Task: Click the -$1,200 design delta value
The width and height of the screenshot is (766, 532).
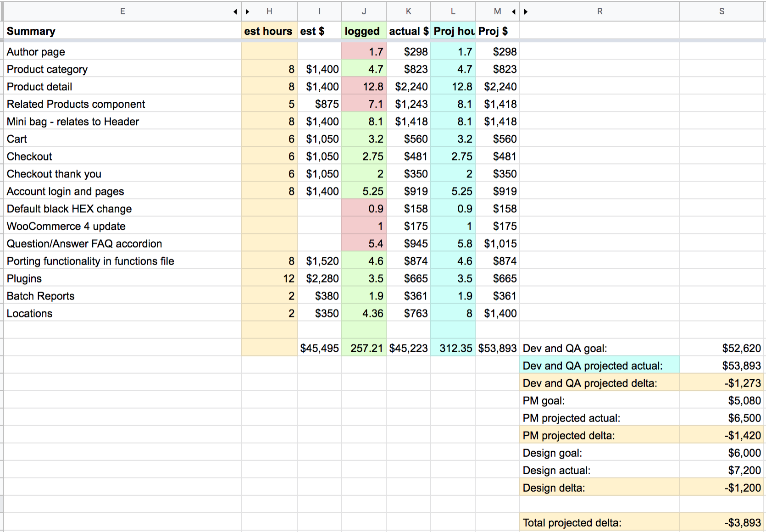Action: tap(722, 487)
